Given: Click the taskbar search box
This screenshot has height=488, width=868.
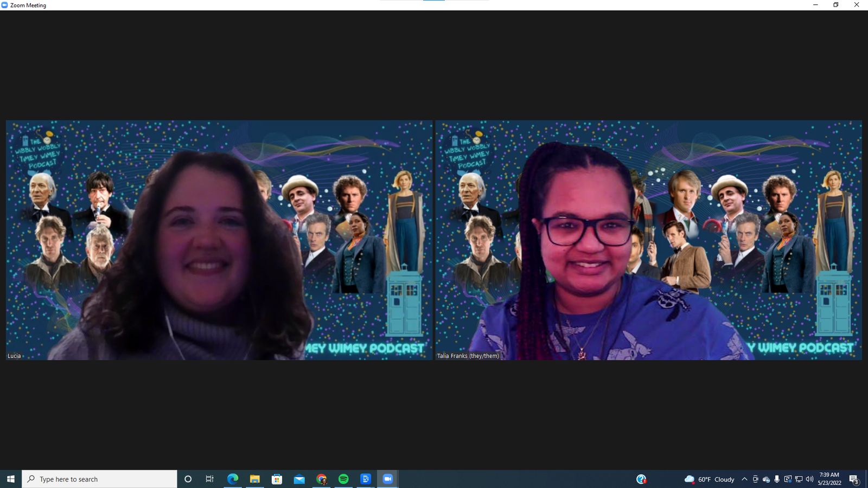Looking at the screenshot, I should point(99,479).
